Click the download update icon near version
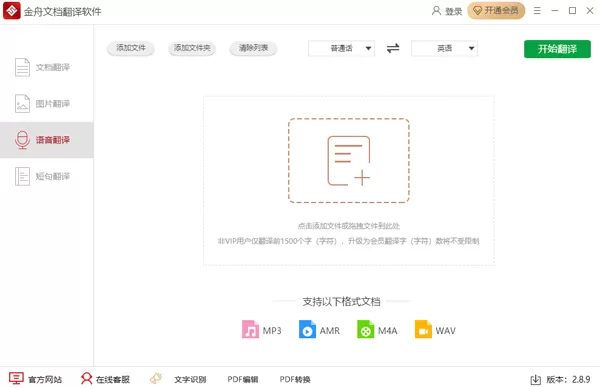This screenshot has width=600, height=388. tap(536, 380)
